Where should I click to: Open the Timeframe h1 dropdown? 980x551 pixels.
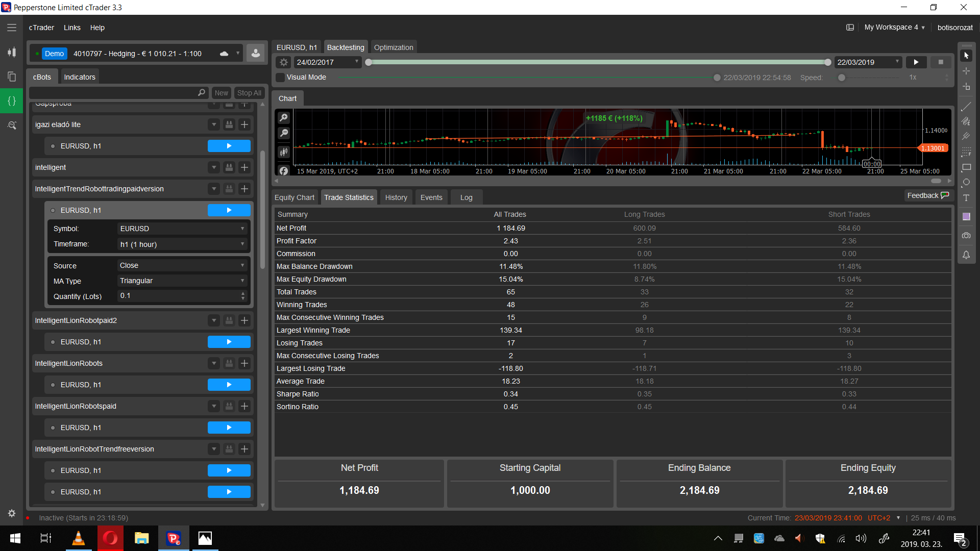click(x=182, y=244)
